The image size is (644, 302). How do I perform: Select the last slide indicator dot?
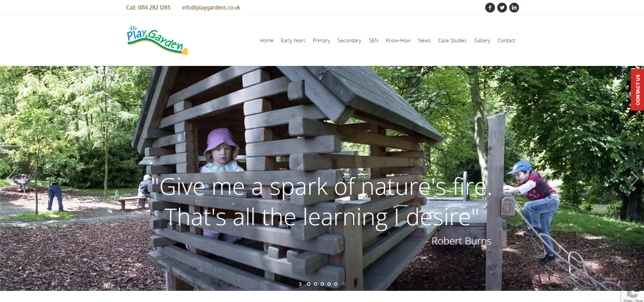(336, 284)
